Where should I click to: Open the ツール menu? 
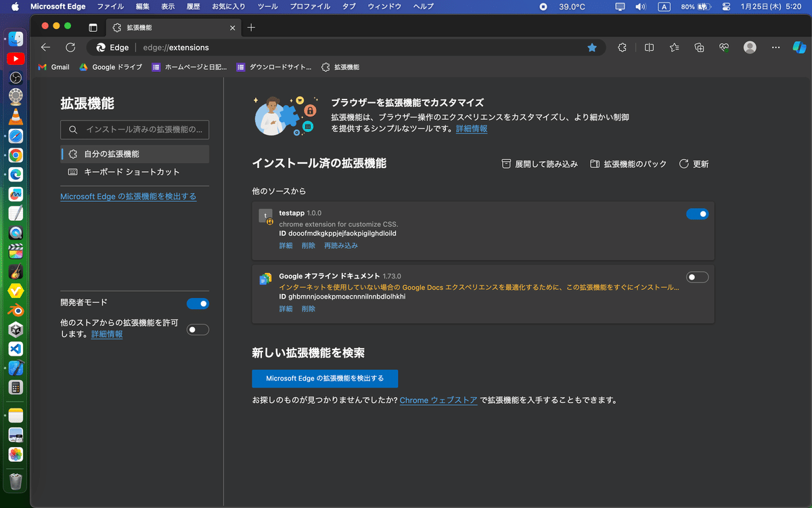tap(268, 7)
